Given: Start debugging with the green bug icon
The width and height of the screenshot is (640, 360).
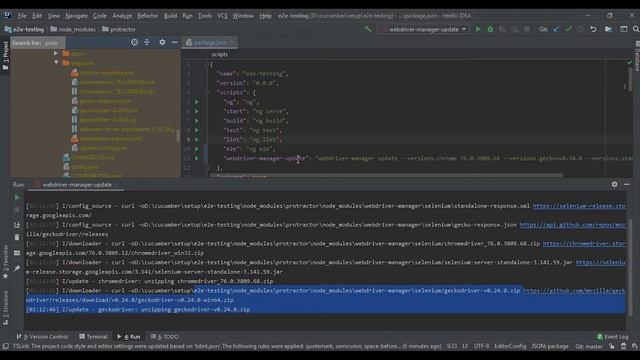Looking at the screenshot, I should (490, 29).
